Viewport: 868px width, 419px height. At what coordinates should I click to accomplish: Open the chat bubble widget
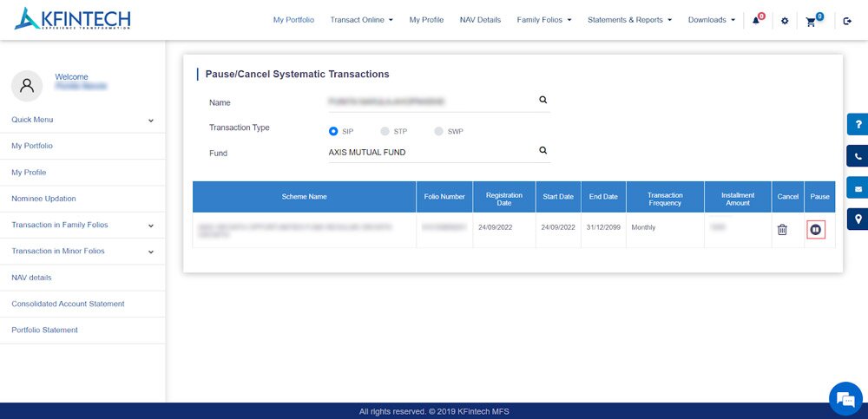(x=844, y=399)
